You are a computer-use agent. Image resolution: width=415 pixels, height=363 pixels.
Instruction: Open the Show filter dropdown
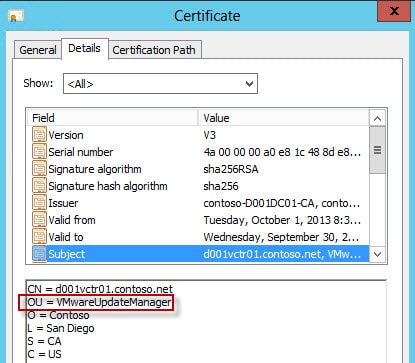pos(160,84)
